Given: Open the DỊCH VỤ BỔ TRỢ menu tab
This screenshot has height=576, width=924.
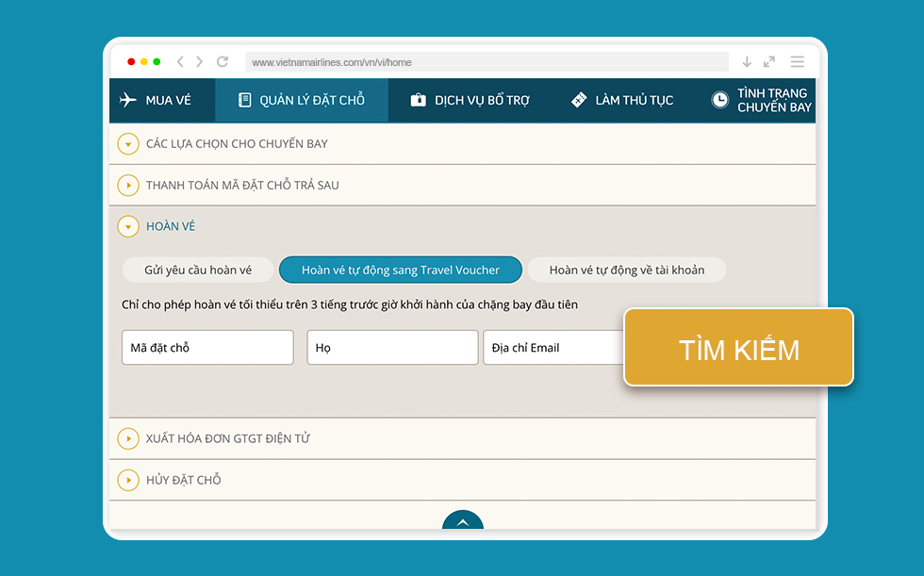Looking at the screenshot, I should [470, 100].
